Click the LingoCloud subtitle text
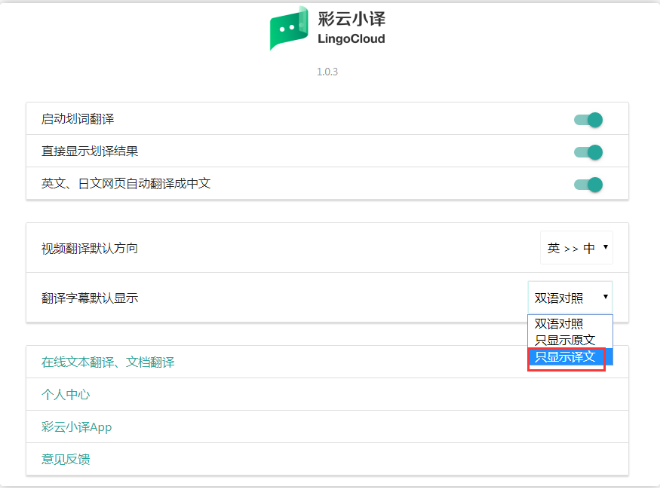This screenshot has width=660, height=488. point(351,39)
